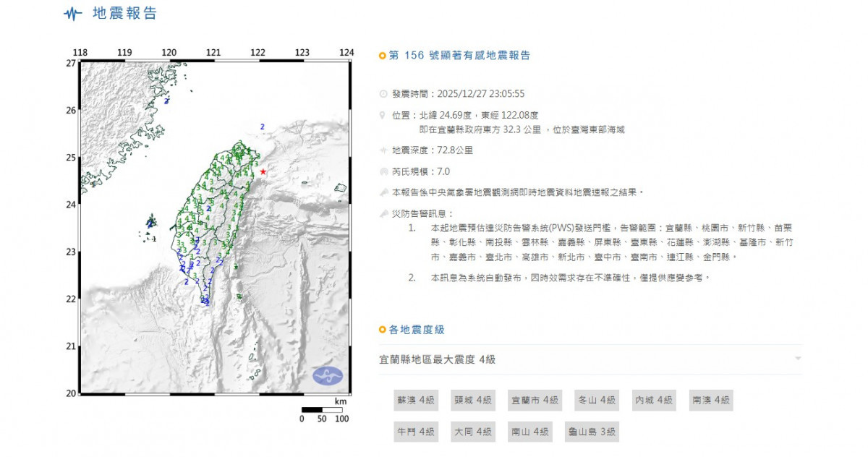
Task: Open the 地震報告 page heading
Action: (x=124, y=14)
